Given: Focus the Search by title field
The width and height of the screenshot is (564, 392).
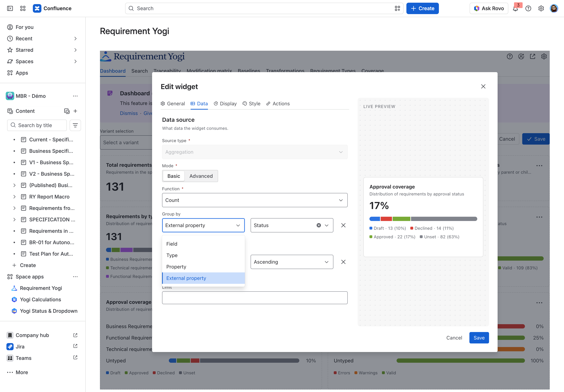Looking at the screenshot, I should (37, 125).
